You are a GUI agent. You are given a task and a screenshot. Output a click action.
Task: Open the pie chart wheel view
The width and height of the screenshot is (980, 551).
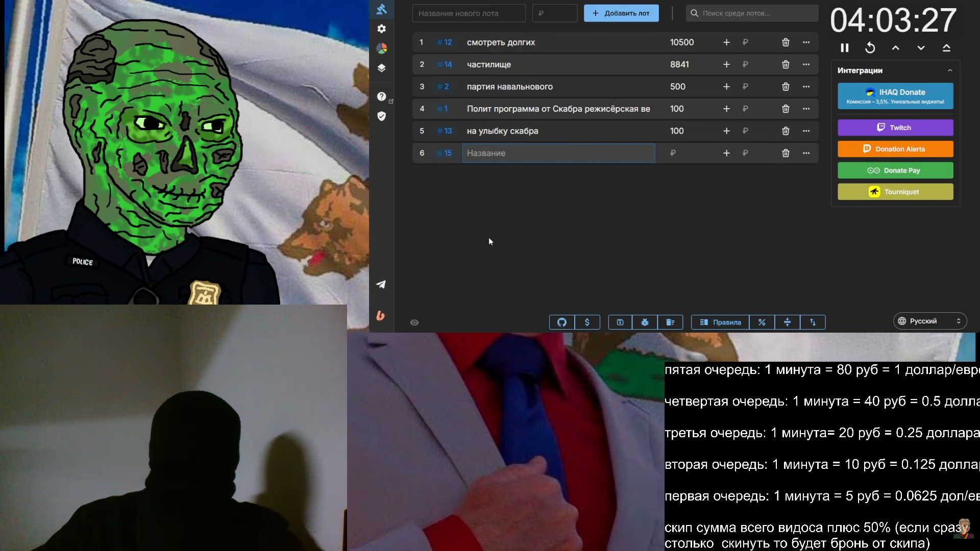(381, 48)
